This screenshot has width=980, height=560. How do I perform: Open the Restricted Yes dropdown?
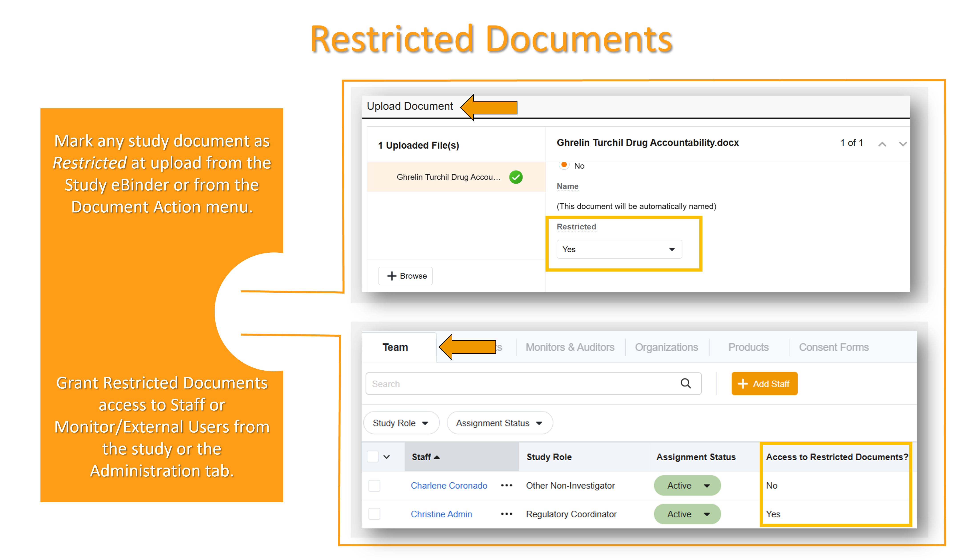619,249
